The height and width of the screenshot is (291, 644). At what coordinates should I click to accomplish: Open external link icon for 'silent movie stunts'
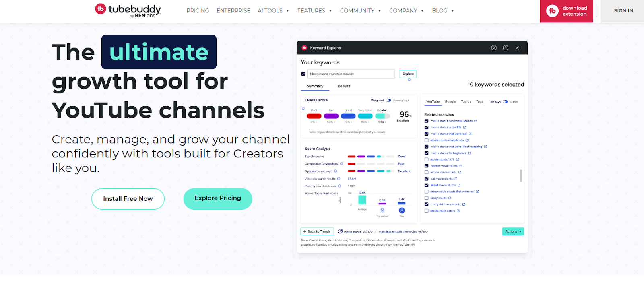[x=459, y=185]
